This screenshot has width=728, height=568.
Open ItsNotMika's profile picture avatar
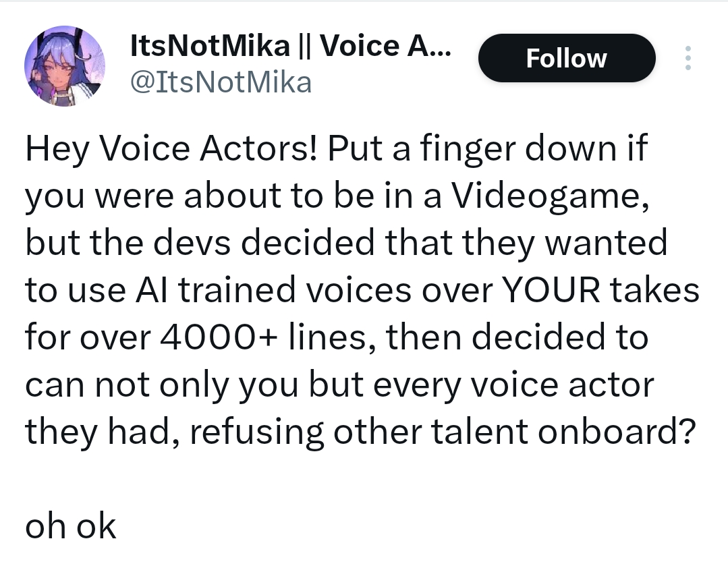65,65
